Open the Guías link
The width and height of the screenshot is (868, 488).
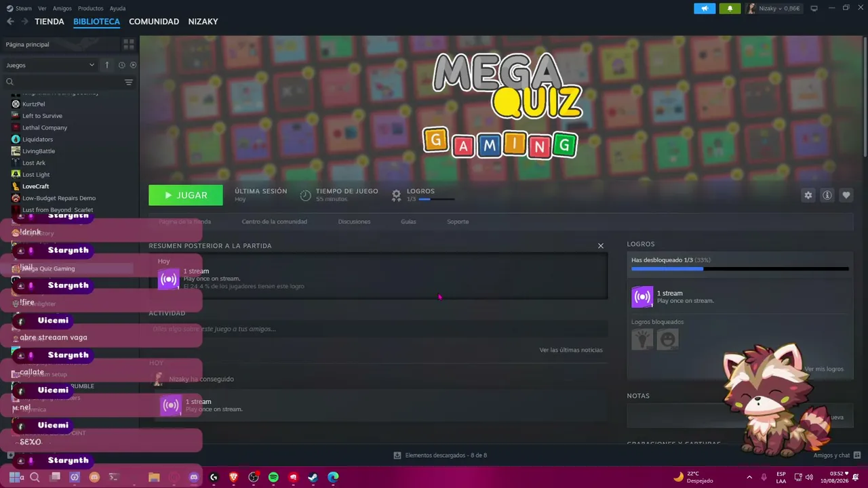(408, 222)
